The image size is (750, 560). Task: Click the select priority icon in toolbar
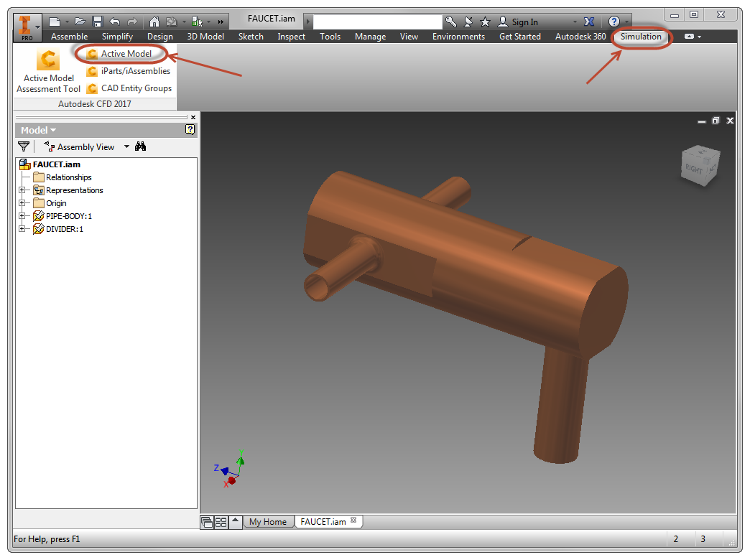click(x=197, y=22)
